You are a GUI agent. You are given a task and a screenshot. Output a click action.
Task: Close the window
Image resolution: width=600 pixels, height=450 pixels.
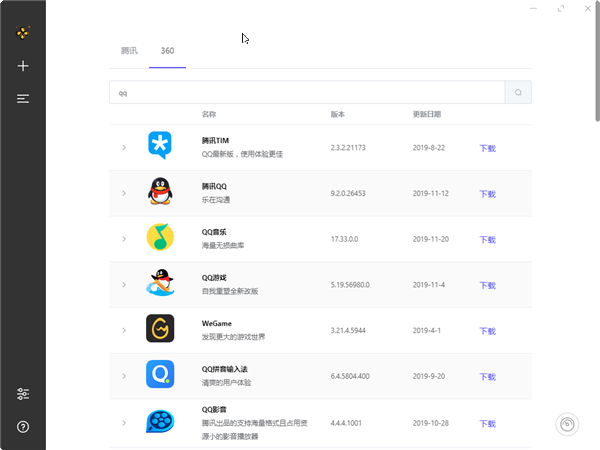588,8
